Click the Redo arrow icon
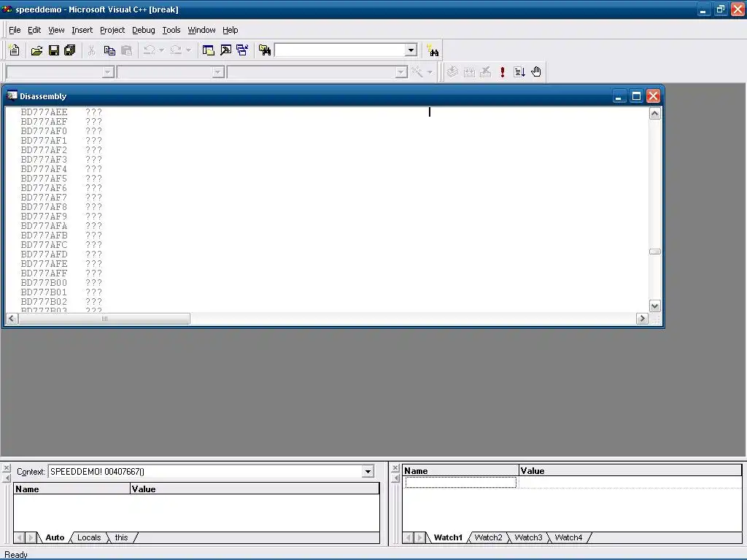This screenshot has width=747, height=560. pos(176,50)
